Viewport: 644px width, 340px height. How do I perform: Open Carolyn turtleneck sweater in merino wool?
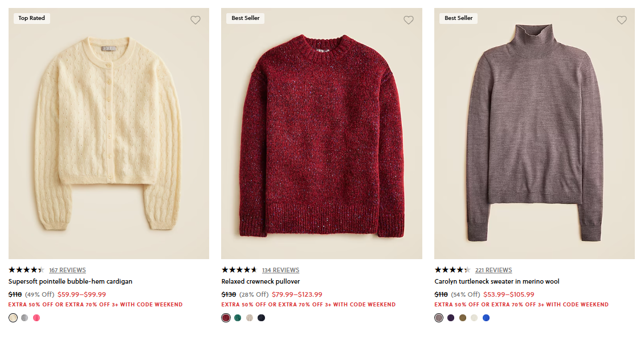497,281
